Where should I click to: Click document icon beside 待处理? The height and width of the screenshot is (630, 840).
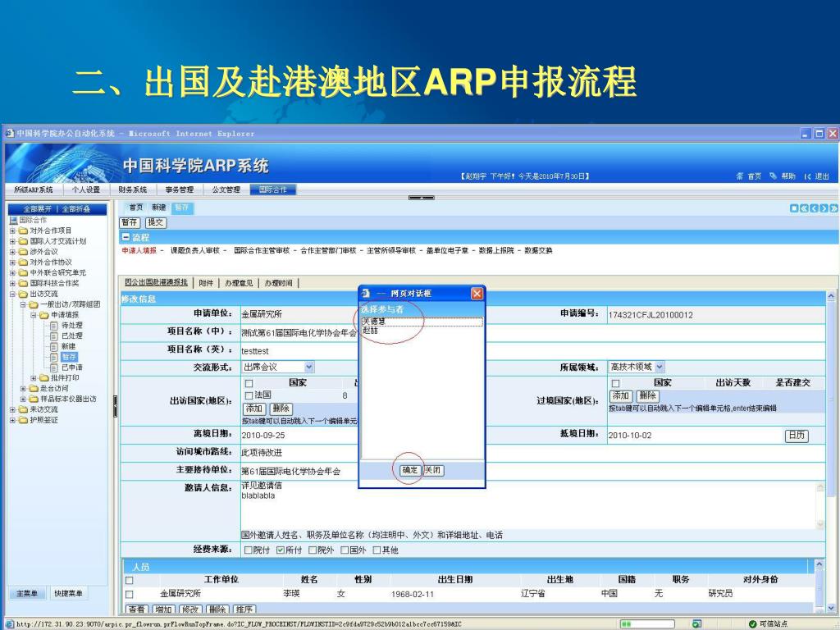[53, 326]
